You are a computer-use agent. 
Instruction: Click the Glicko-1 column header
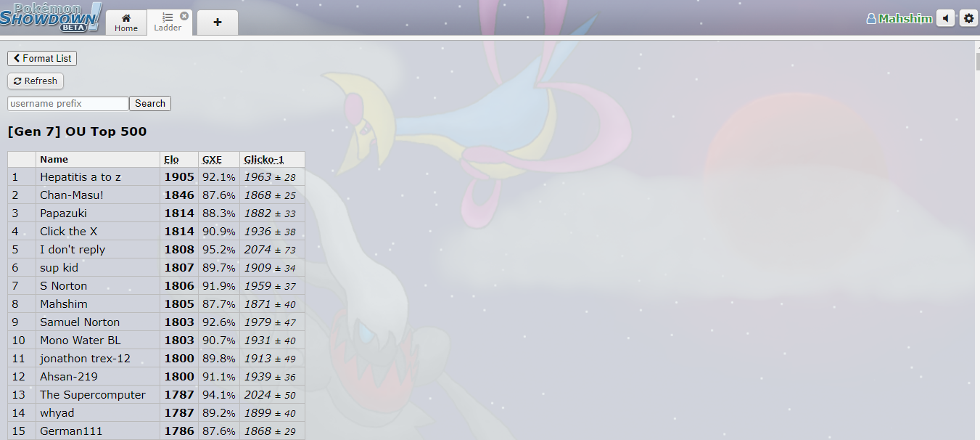(x=264, y=159)
